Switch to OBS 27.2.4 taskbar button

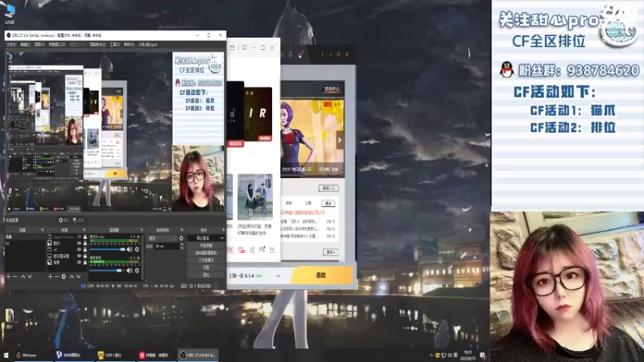pyautogui.click(x=198, y=355)
